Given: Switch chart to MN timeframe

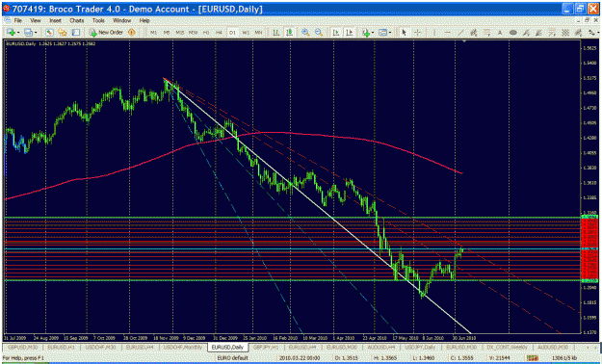Looking at the screenshot, I should pyautogui.click(x=259, y=33).
